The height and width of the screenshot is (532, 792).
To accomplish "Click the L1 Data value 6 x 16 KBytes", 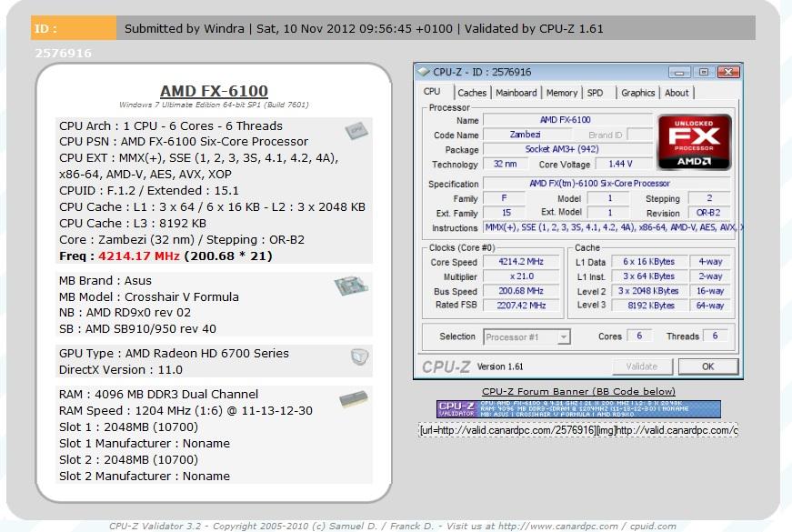I will 649,261.
